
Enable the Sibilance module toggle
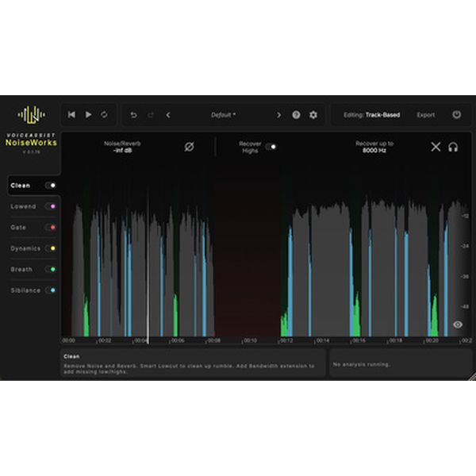click(x=52, y=290)
